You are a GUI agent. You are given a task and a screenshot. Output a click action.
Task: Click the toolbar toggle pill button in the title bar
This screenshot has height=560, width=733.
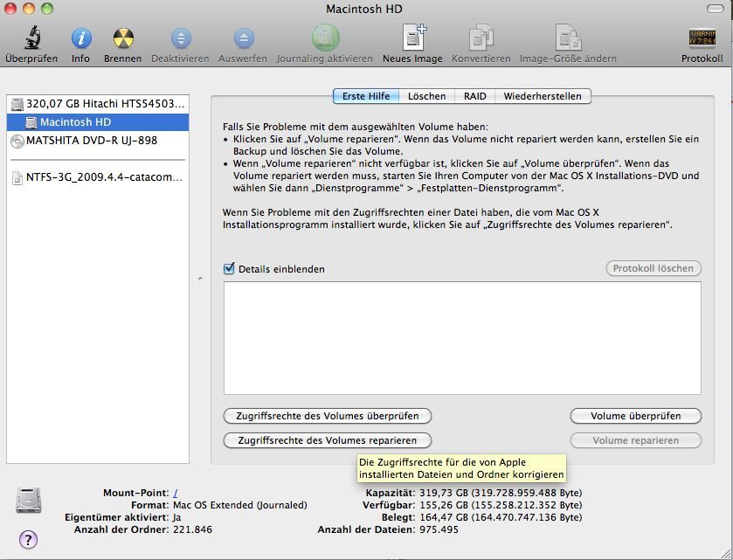click(x=716, y=9)
